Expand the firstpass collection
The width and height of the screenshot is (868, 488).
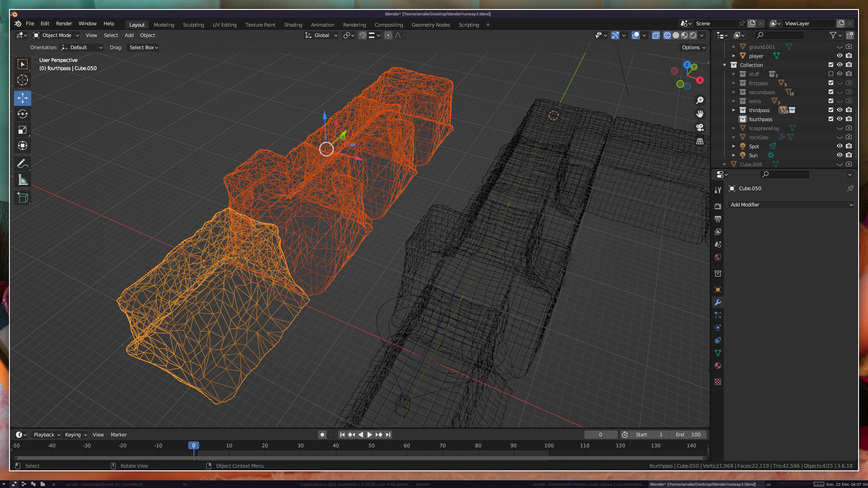tap(733, 83)
